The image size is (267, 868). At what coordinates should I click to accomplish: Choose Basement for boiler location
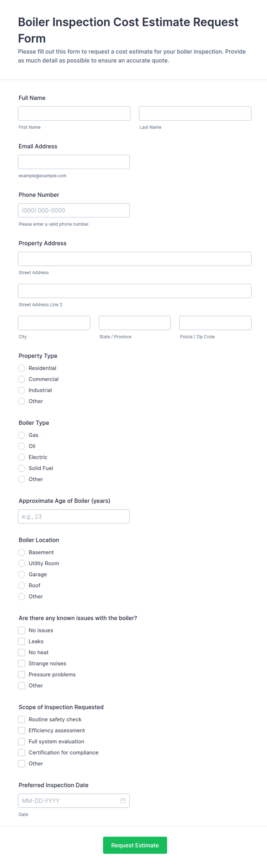tap(22, 552)
